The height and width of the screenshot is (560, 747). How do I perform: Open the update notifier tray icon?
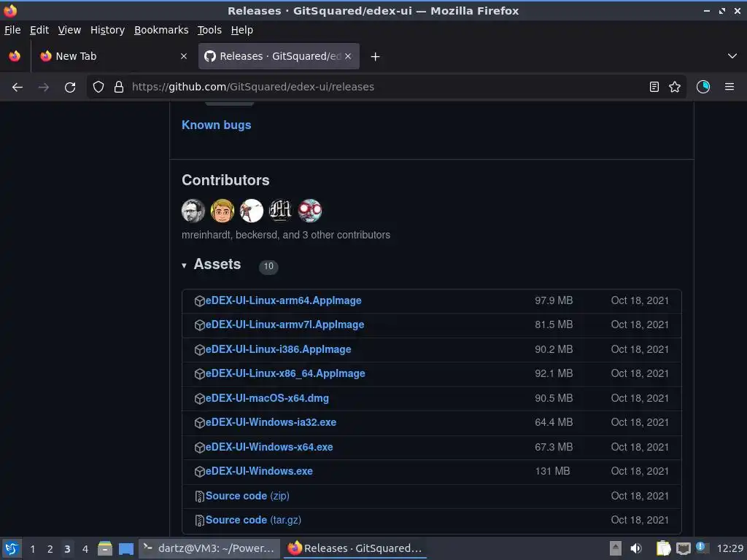point(702,548)
